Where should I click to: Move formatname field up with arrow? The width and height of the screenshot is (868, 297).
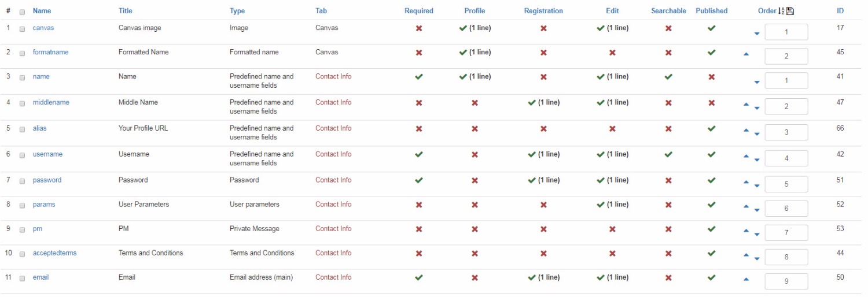[x=746, y=54]
